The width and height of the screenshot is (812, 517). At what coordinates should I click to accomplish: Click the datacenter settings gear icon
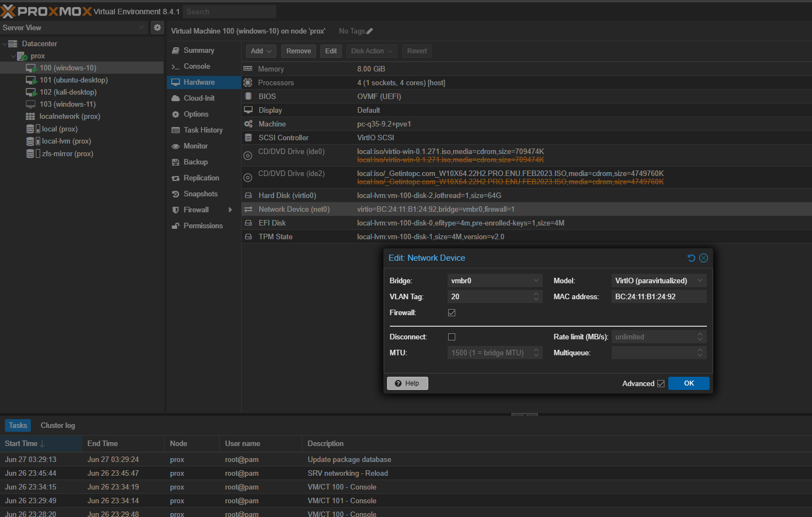157,27
